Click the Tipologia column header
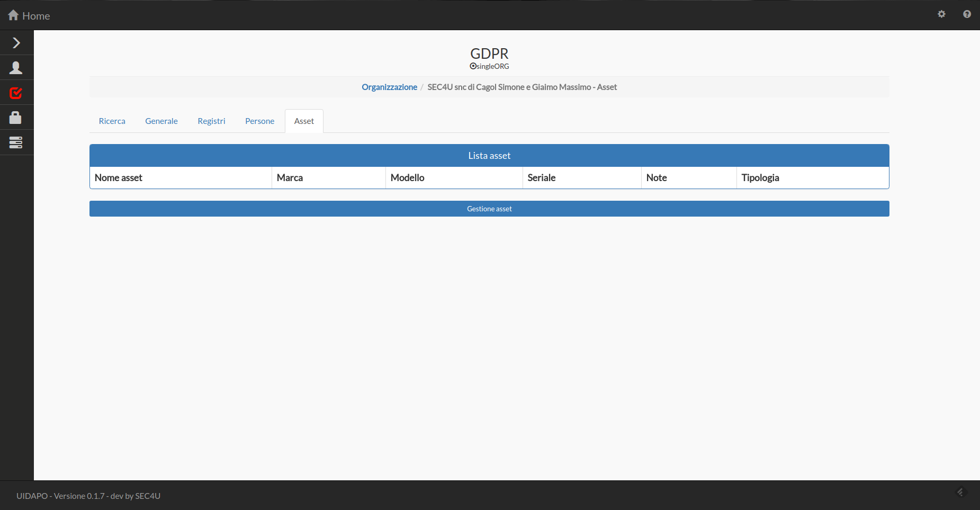 point(813,178)
